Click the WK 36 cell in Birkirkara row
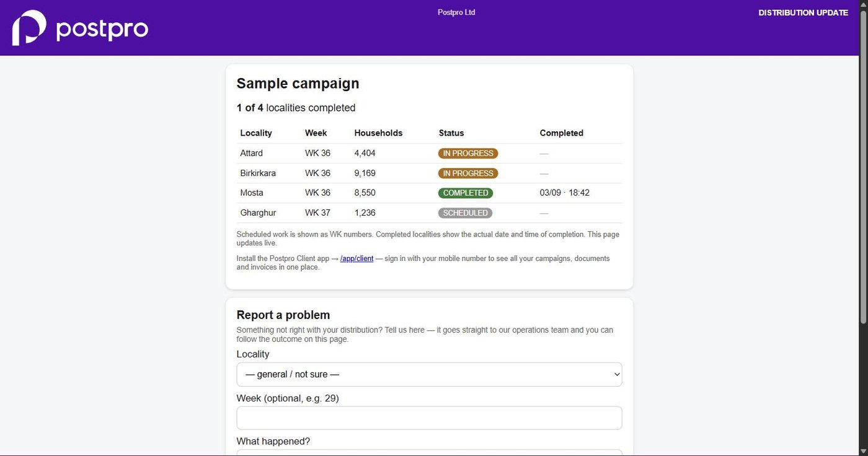868x456 pixels. 317,173
